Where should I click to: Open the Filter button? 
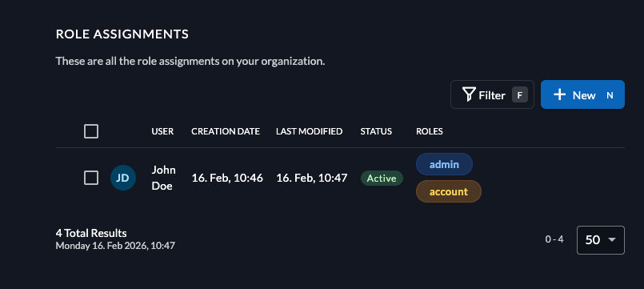[x=492, y=94]
